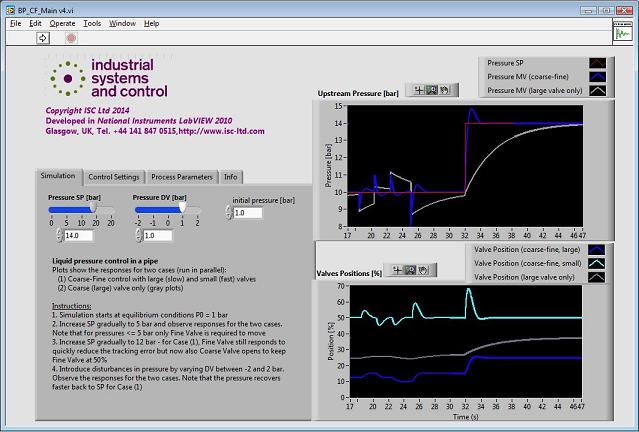Select zoom tool of Valves Positions graph
This screenshot has height=432, width=639.
[x=410, y=270]
